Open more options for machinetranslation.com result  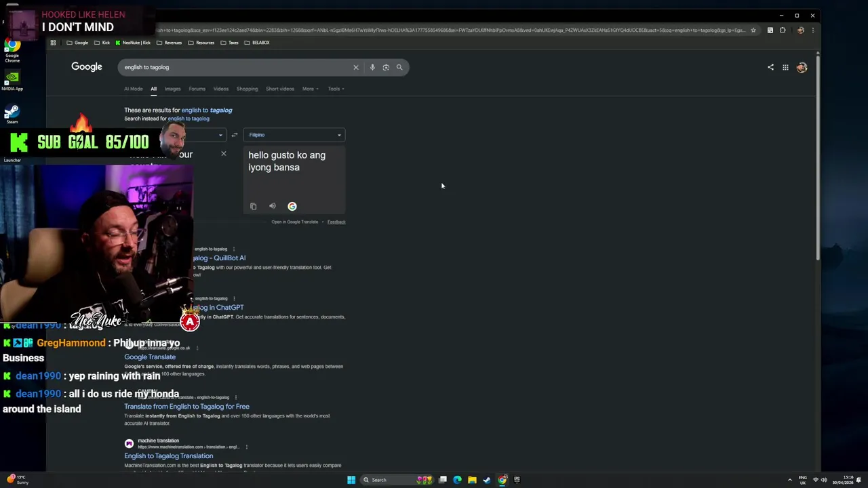point(247,447)
